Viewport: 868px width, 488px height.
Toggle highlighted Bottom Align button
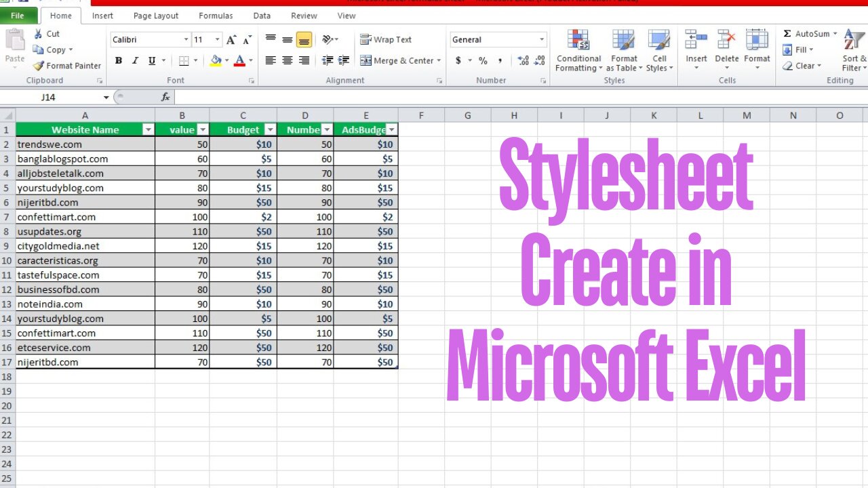304,40
